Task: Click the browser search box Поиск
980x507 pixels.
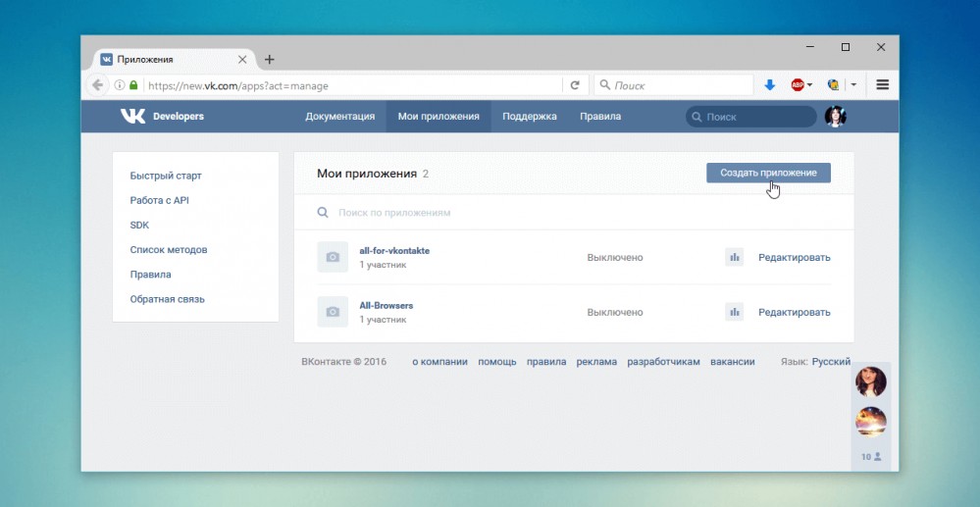Action: coord(674,85)
